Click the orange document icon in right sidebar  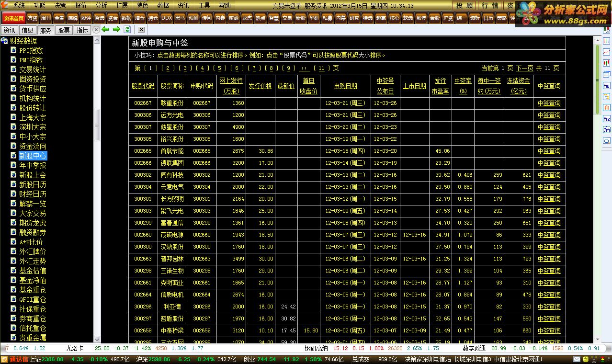point(607,107)
